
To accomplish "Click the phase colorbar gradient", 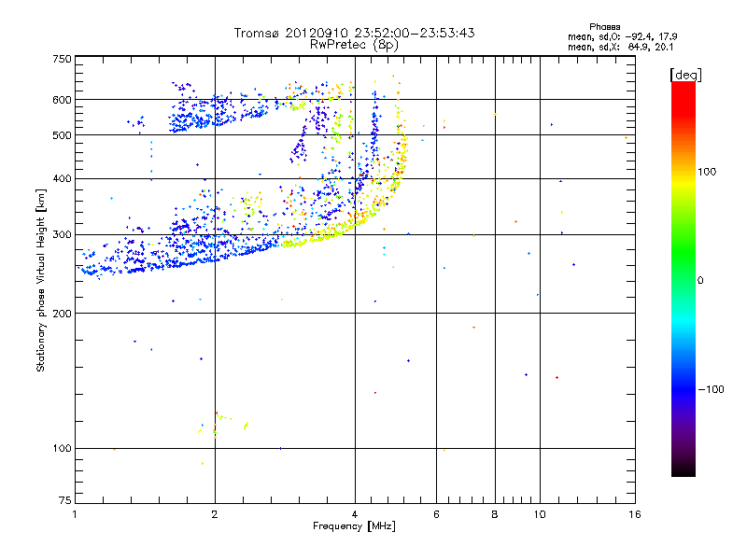I will (684, 278).
